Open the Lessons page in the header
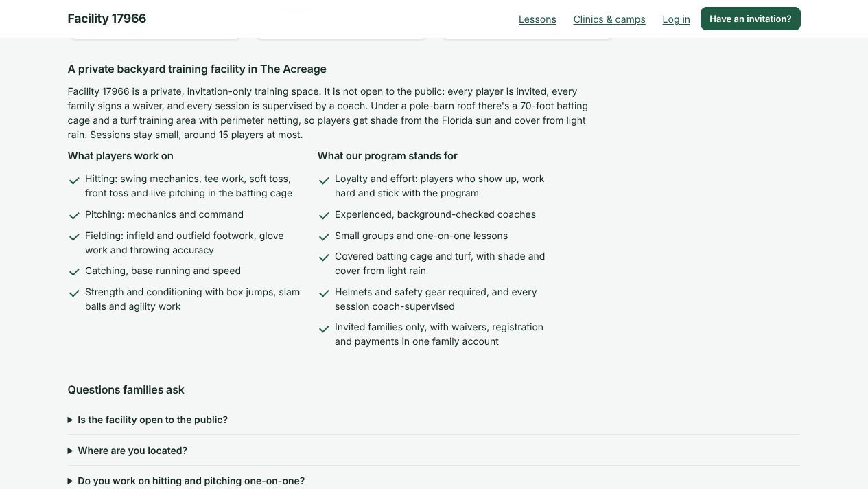Image resolution: width=868 pixels, height=489 pixels. click(537, 19)
